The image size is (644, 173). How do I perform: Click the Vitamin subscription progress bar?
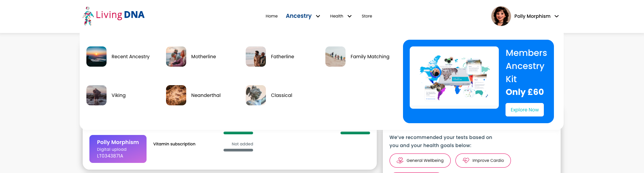(x=238, y=150)
